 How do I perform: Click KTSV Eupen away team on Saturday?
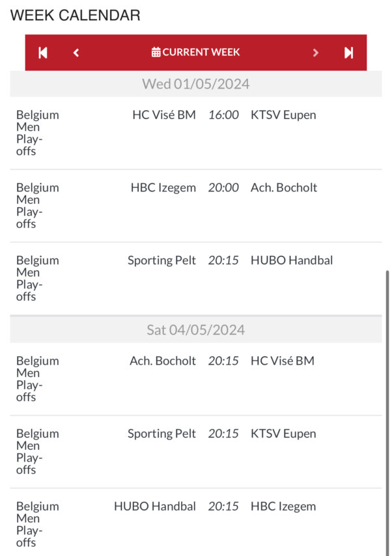(283, 434)
